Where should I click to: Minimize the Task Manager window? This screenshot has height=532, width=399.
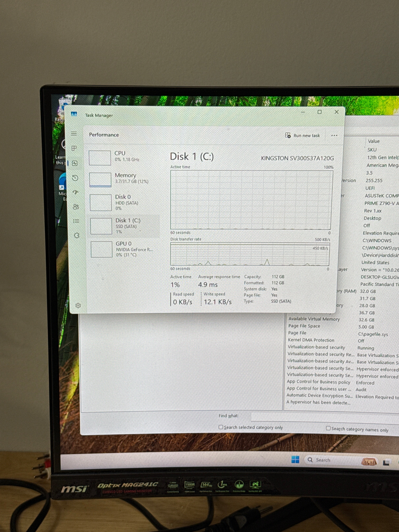303,112
